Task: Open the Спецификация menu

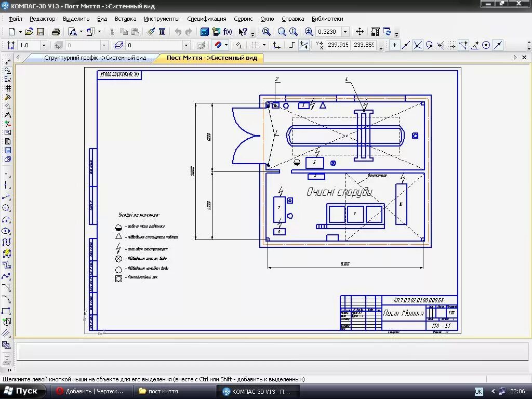Action: 207,19
